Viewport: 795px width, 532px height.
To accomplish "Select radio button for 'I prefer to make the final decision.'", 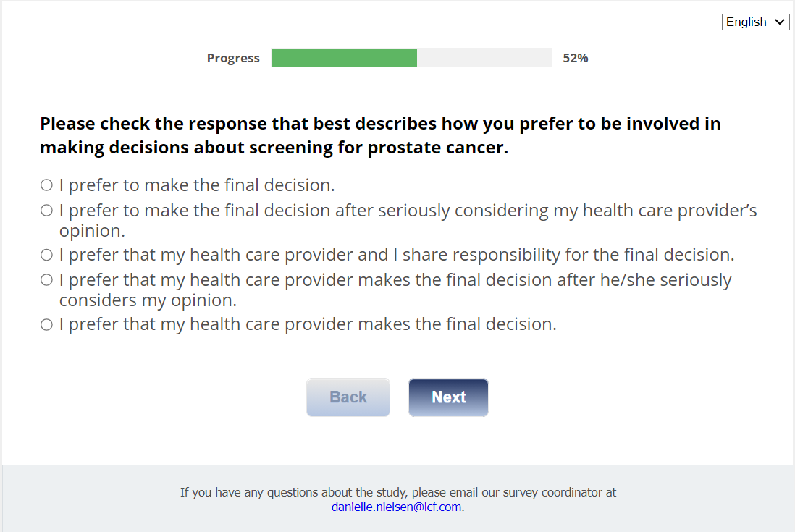I will (x=46, y=185).
